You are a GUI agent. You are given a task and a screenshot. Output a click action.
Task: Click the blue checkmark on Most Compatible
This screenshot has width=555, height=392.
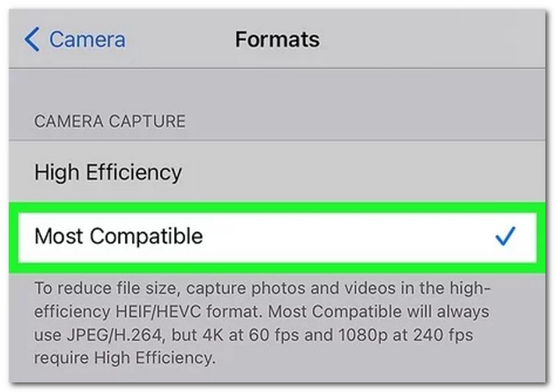tap(505, 237)
